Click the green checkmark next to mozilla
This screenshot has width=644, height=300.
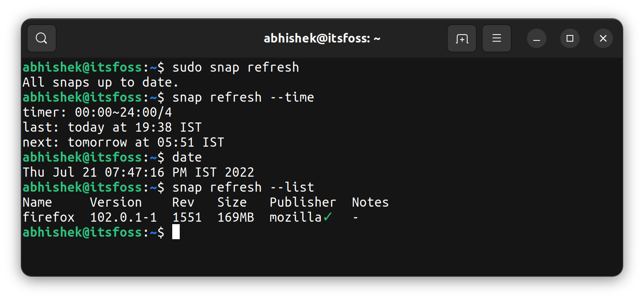click(x=327, y=217)
